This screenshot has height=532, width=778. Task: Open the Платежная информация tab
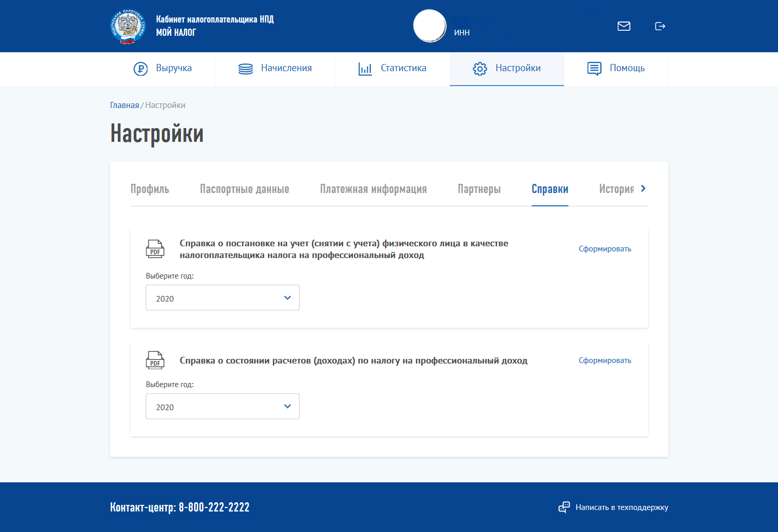373,189
